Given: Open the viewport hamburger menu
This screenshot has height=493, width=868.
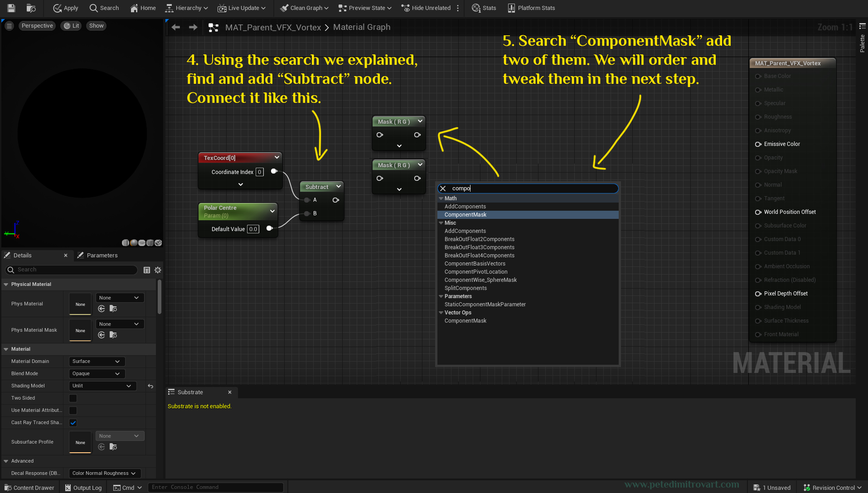Looking at the screenshot, I should pos(9,26).
